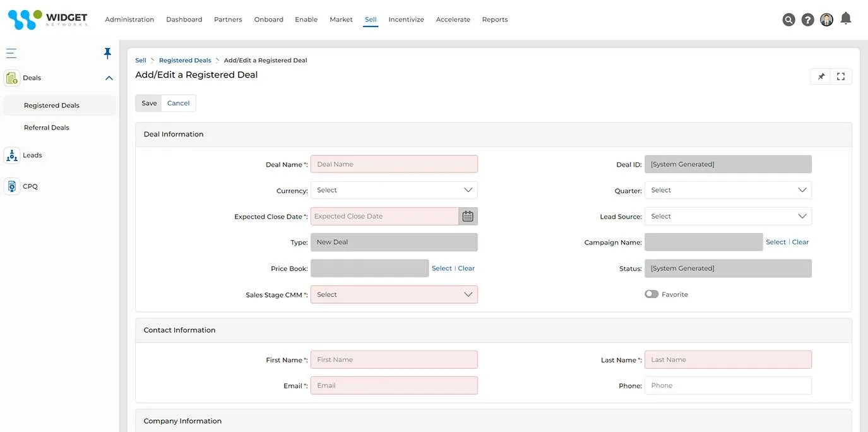Open the Reports menu
Image resolution: width=868 pixels, height=432 pixels.
coord(495,20)
